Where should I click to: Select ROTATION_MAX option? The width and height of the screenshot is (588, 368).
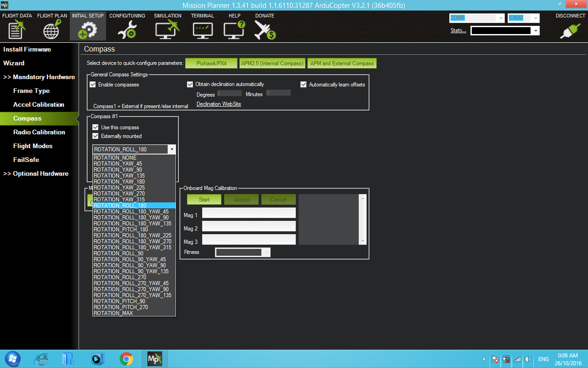point(134,313)
